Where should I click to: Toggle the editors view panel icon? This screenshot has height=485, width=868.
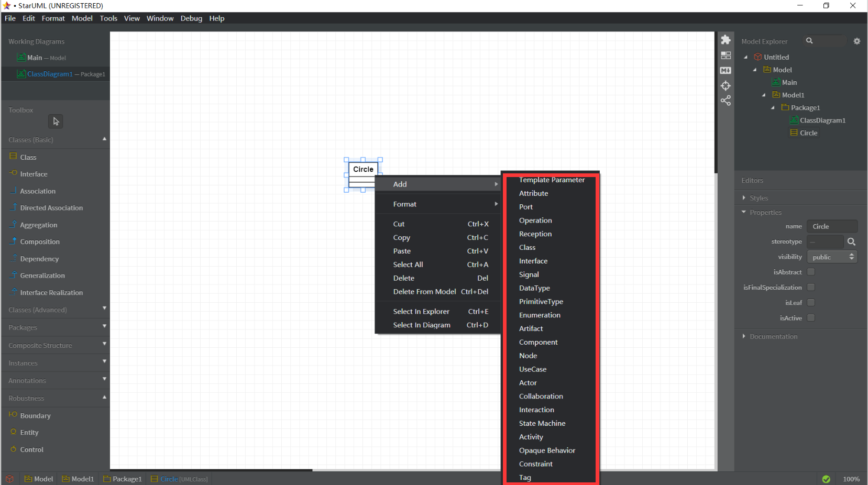click(x=726, y=55)
